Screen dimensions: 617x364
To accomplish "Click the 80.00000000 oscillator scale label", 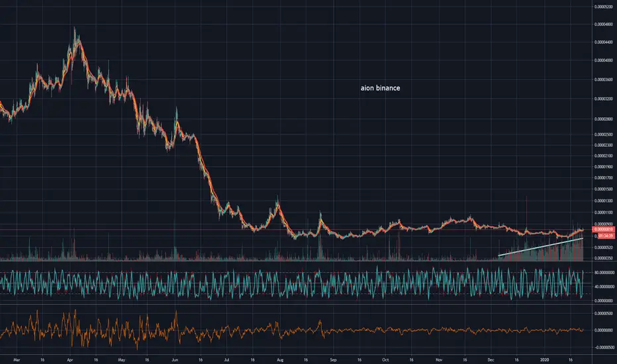I will tap(604, 272).
